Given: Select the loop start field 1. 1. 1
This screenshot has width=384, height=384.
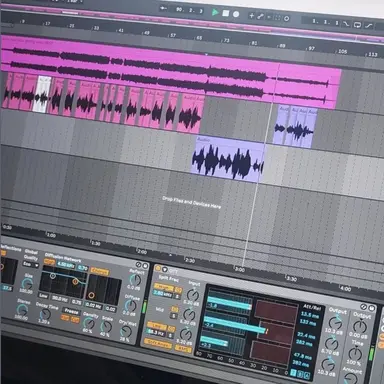Looking at the screenshot, I should 325,22.
